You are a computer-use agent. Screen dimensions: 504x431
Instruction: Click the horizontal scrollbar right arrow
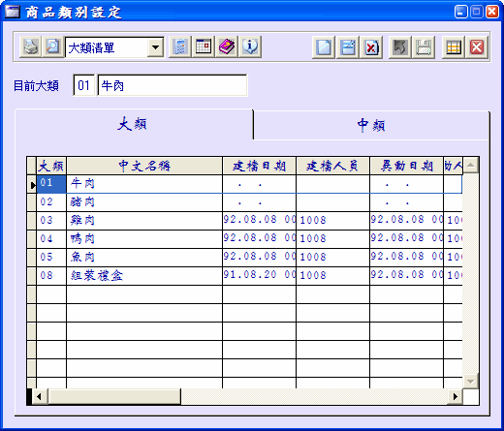(455, 396)
